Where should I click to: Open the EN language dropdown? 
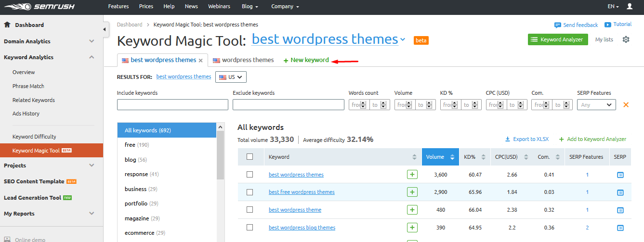click(614, 6)
